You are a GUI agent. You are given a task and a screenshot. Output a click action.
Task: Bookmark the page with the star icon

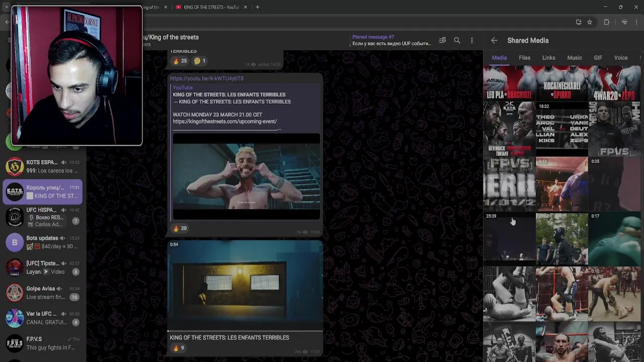click(x=590, y=22)
